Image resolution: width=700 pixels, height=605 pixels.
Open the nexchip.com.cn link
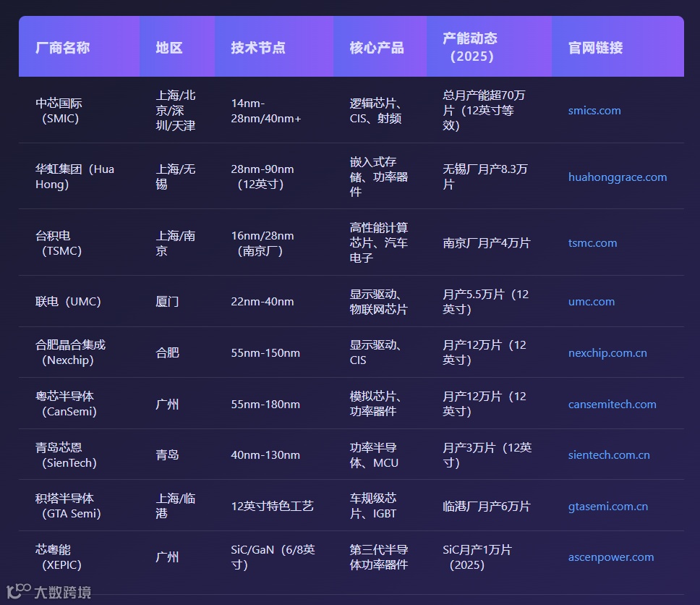pyautogui.click(x=607, y=353)
